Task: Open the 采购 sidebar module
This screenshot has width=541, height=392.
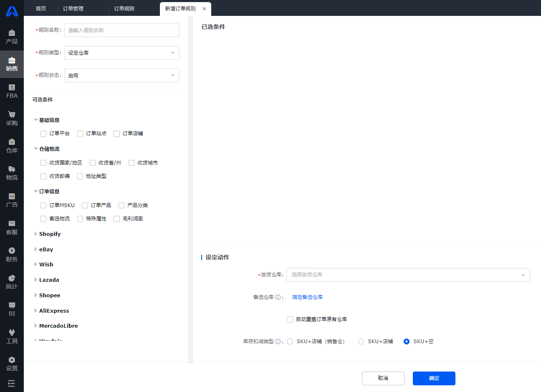Action: [12, 119]
